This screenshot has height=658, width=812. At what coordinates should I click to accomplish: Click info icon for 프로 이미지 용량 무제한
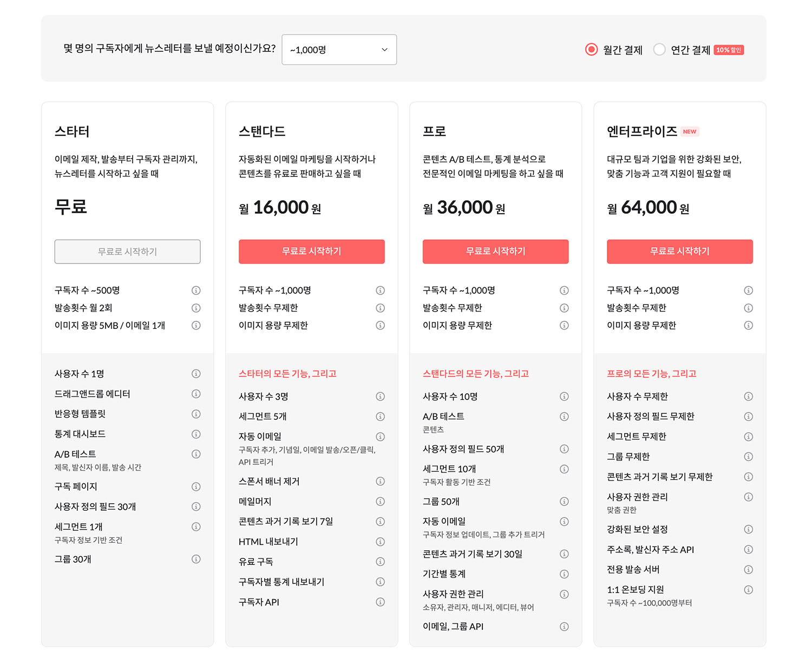tap(564, 325)
